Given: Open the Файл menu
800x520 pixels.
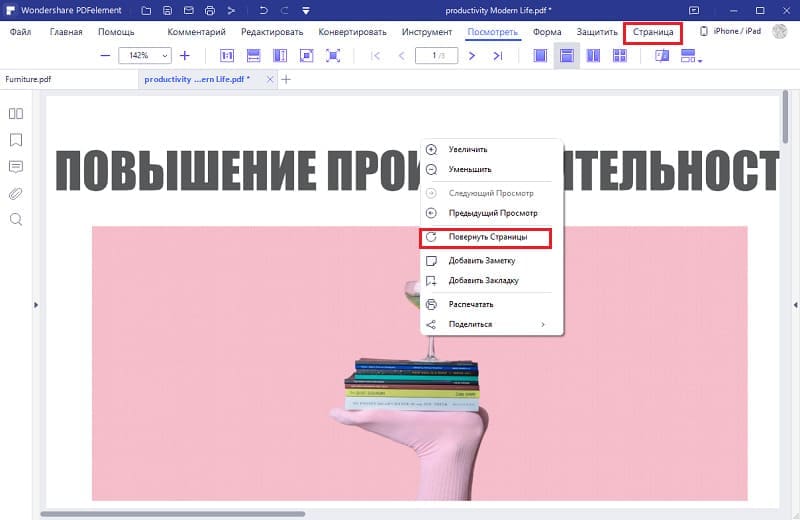Looking at the screenshot, I should [20, 32].
